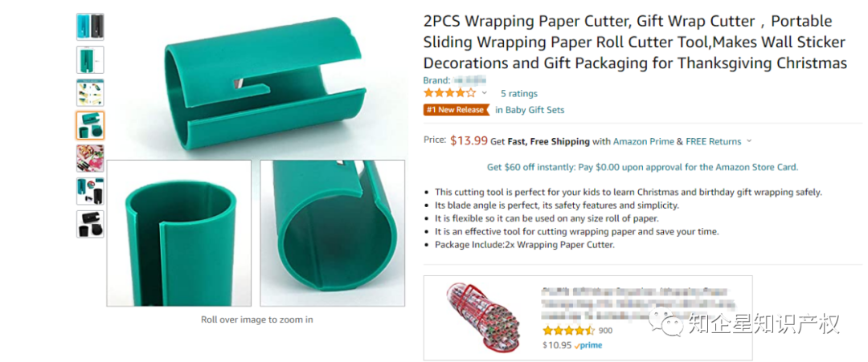Select the second thumbnail with cutter dimensions
868x362 pixels.
click(x=90, y=59)
